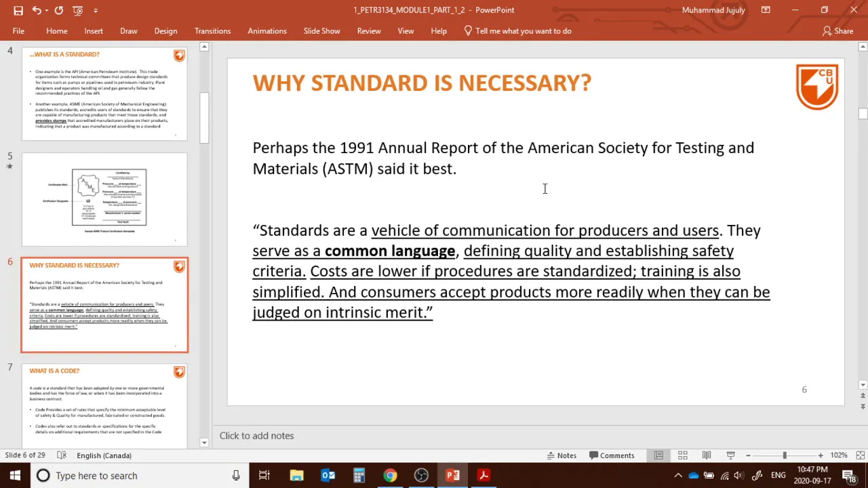
Task: Open the Review tab
Action: pos(369,31)
